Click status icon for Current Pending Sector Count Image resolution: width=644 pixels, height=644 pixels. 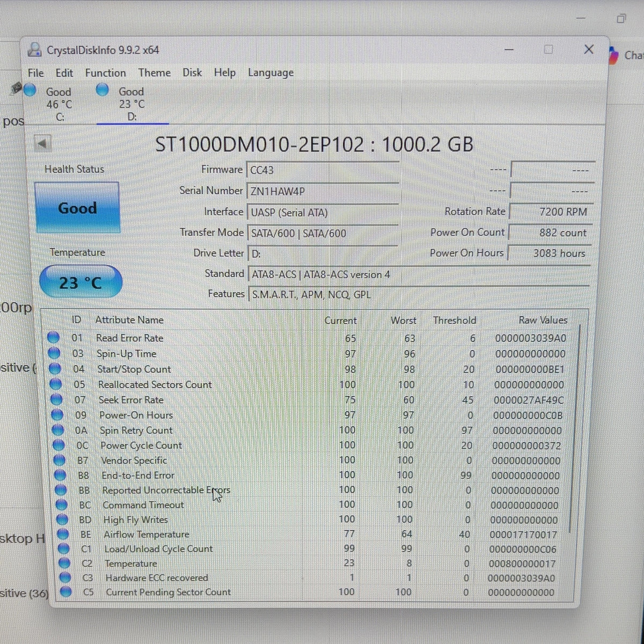pos(66,592)
